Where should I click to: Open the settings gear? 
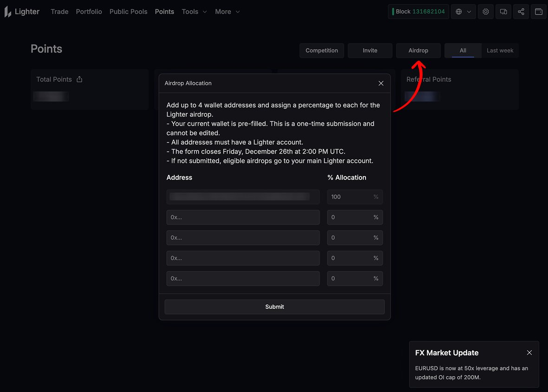coord(485,11)
